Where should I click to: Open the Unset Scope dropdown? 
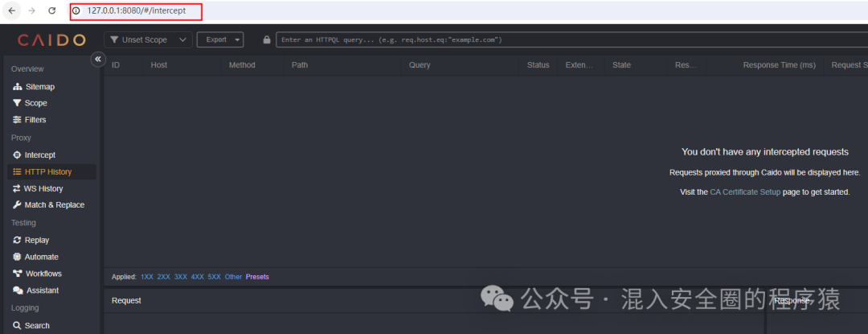click(x=149, y=40)
